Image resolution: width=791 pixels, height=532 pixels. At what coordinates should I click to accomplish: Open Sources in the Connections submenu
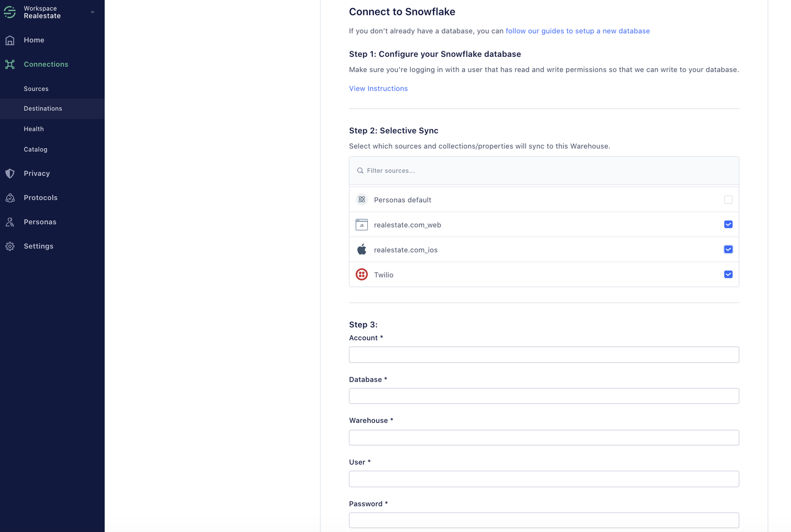tap(36, 89)
